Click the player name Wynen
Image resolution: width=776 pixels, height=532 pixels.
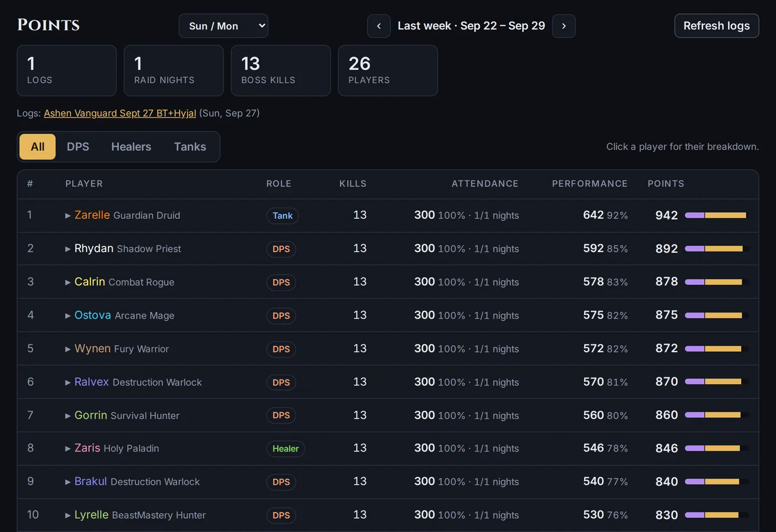tap(93, 348)
